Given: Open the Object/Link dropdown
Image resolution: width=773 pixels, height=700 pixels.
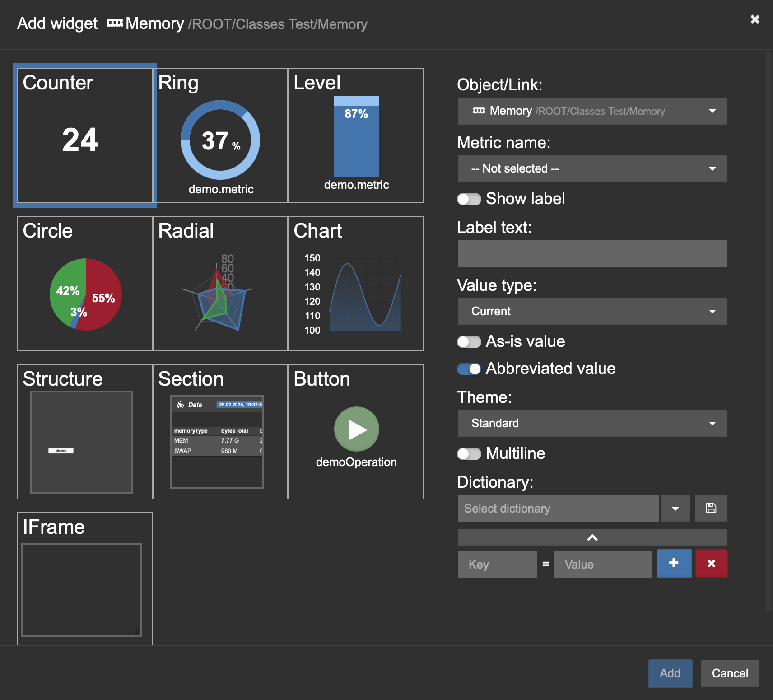Looking at the screenshot, I should pyautogui.click(x=592, y=111).
